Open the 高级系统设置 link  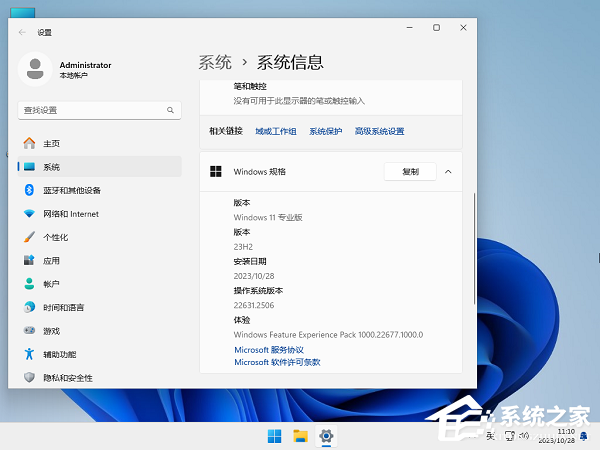(380, 131)
